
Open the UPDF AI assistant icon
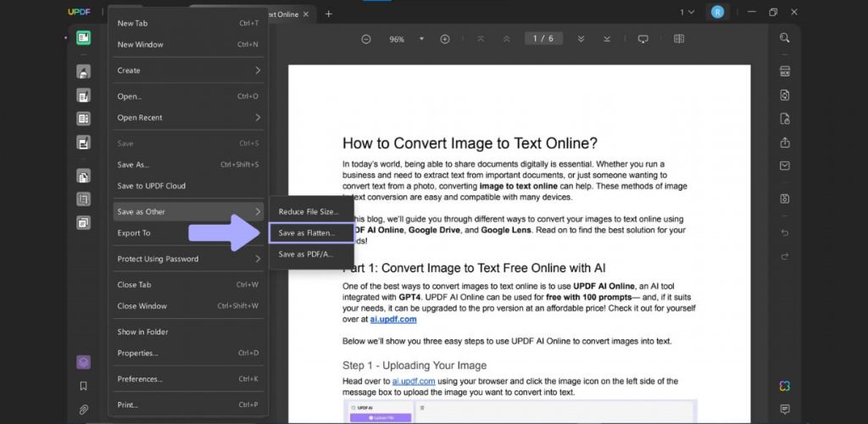(x=785, y=386)
